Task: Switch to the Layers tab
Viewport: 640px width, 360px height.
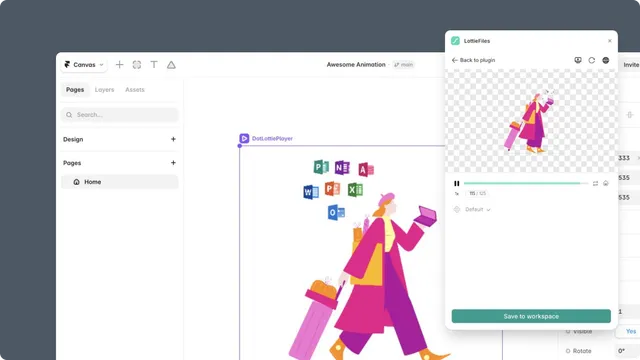Action: coord(104,90)
